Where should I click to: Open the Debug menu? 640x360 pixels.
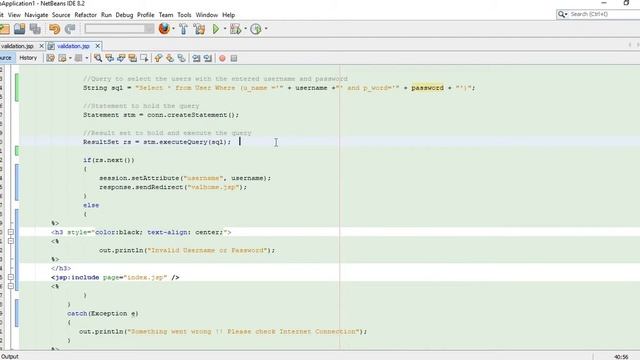[124, 15]
